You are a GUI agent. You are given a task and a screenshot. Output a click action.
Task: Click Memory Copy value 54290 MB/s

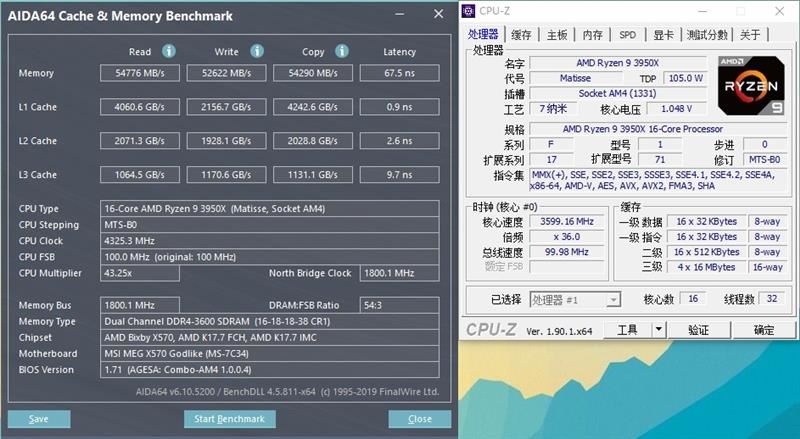click(313, 73)
